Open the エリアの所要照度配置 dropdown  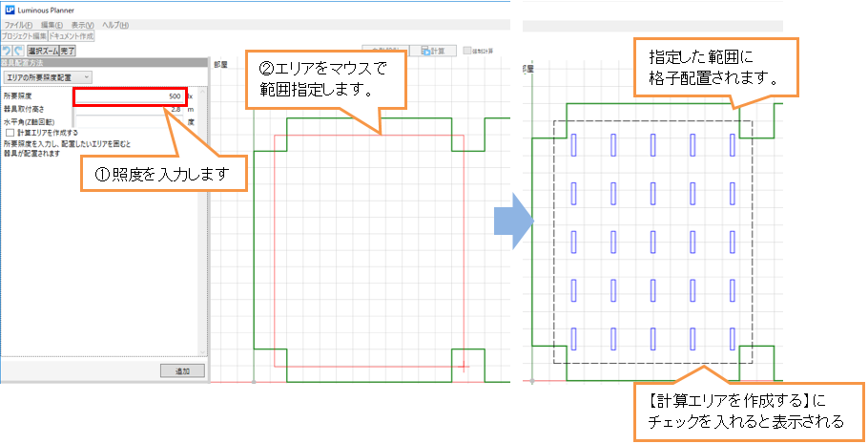click(48, 76)
